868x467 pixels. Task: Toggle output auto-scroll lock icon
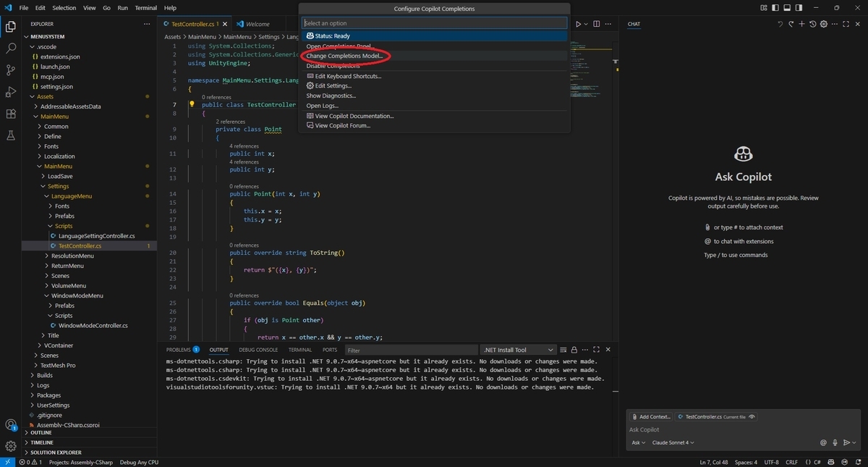pyautogui.click(x=575, y=350)
